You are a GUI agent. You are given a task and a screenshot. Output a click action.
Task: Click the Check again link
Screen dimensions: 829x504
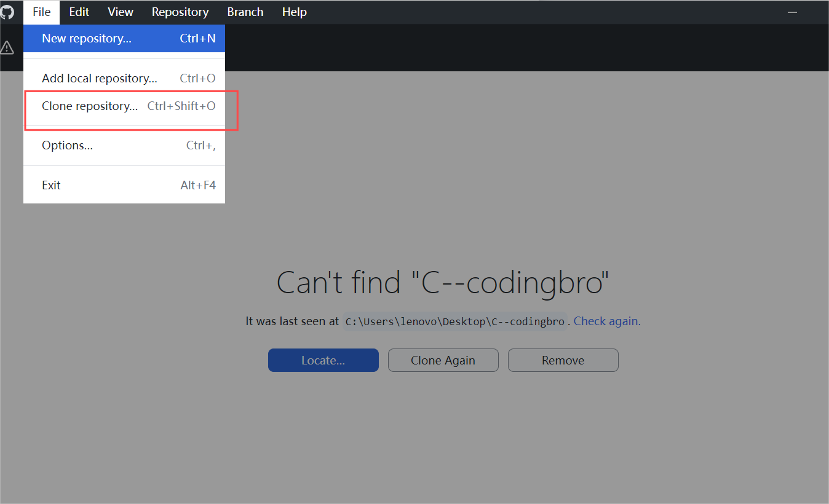[x=607, y=321]
